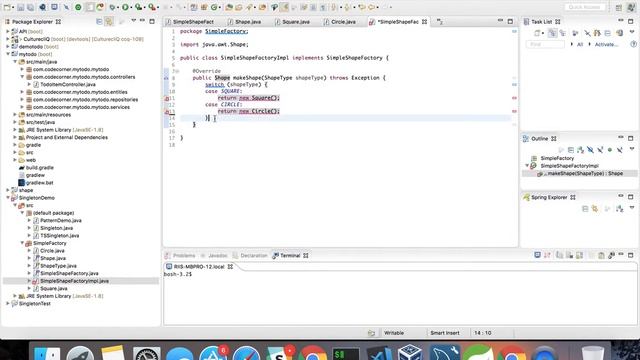Toggle Hide Non-Public Members green dot in Outline
This screenshot has width=640, height=360.
click(610, 150)
